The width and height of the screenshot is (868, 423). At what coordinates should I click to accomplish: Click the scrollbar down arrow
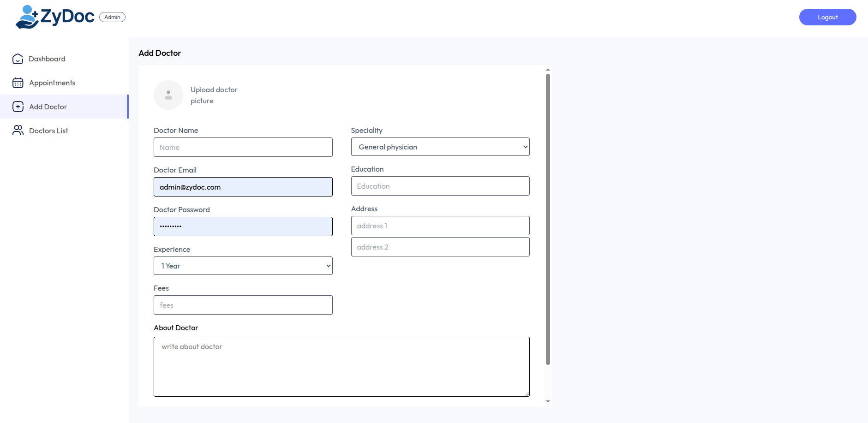[x=548, y=401]
